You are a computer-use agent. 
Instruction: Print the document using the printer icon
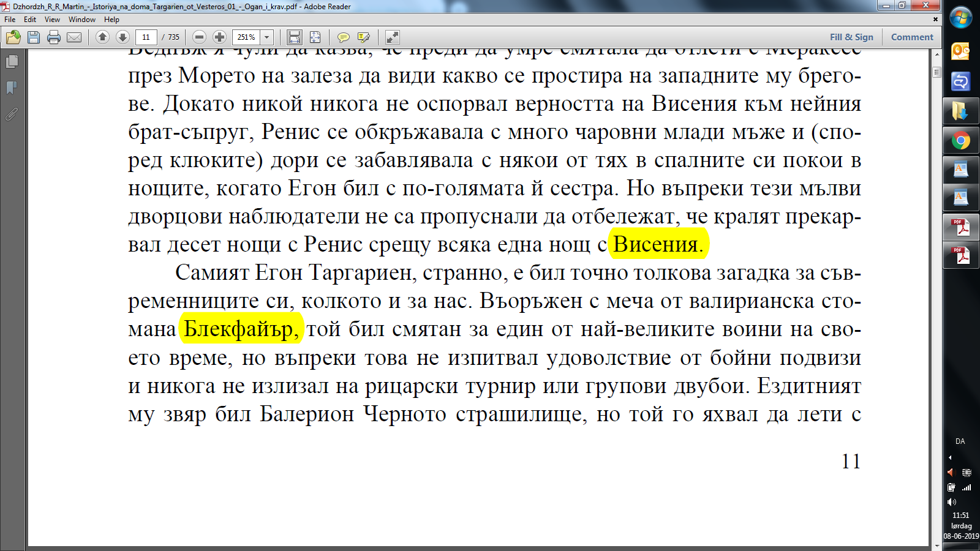pos(54,37)
